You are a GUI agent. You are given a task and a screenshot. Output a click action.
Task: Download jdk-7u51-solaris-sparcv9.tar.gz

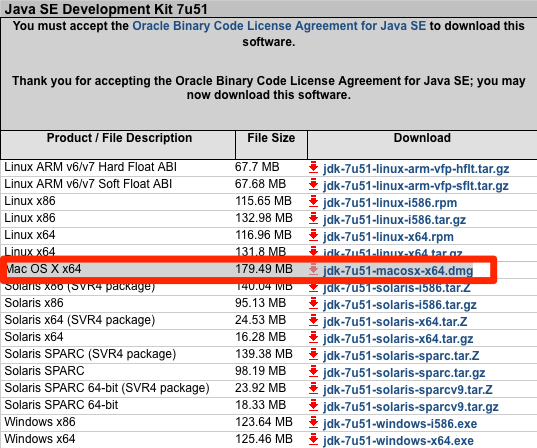click(411, 407)
